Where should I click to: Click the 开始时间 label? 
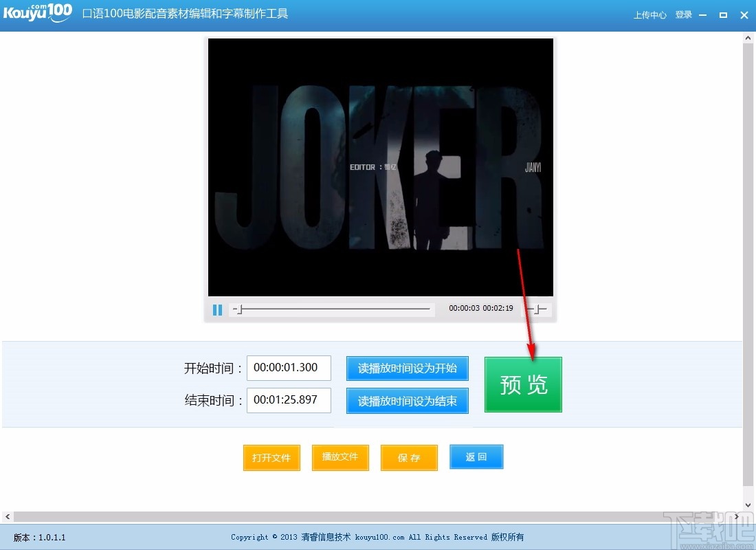(213, 368)
